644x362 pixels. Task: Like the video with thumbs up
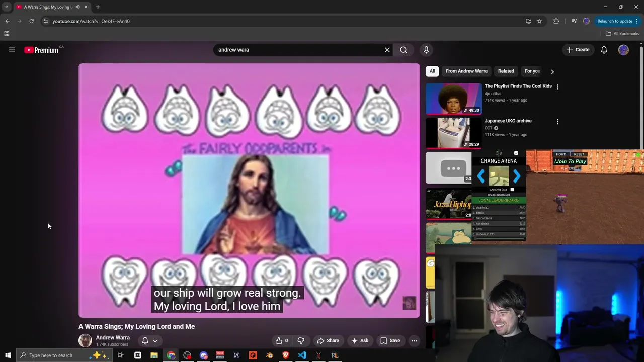[x=282, y=340]
